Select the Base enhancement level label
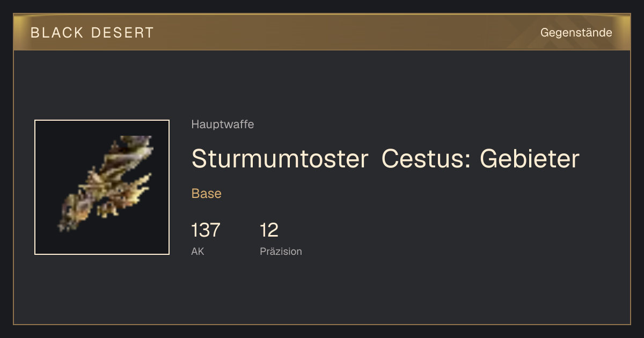Screen dimensions: 644x338 (207, 194)
